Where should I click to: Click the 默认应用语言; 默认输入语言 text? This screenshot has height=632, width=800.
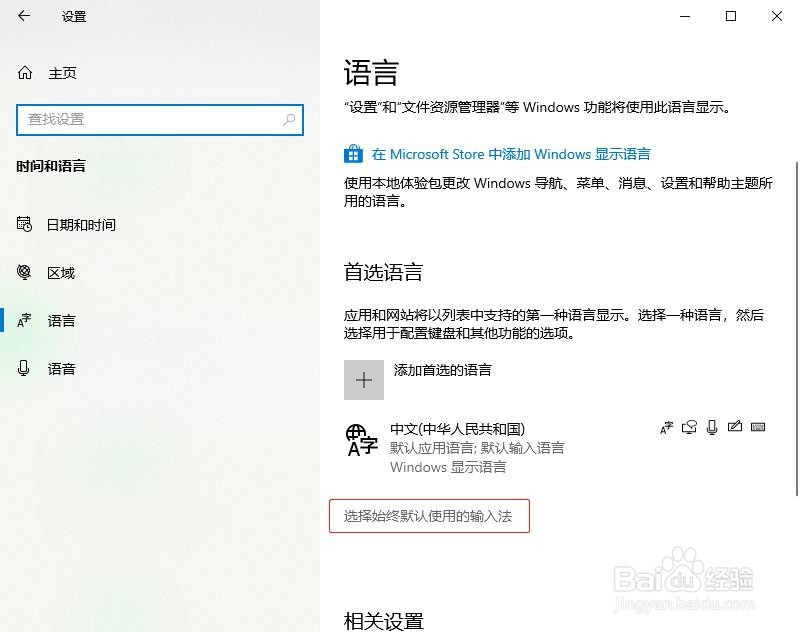(477, 448)
